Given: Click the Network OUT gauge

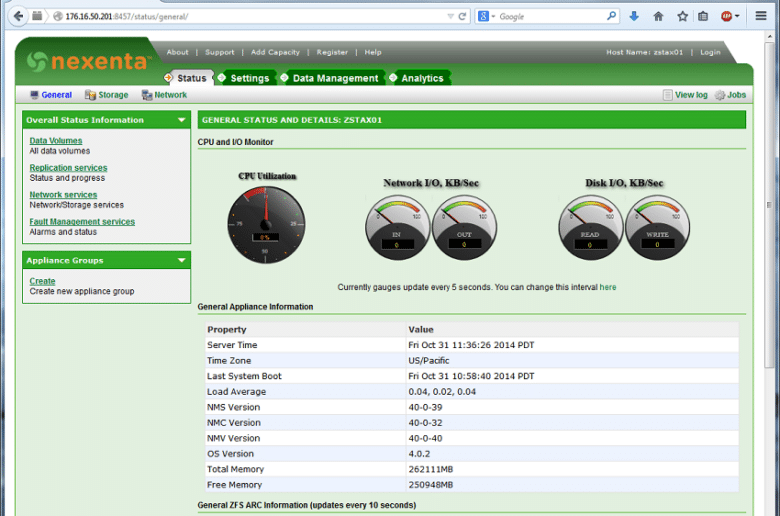Looking at the screenshot, I should click(464, 227).
